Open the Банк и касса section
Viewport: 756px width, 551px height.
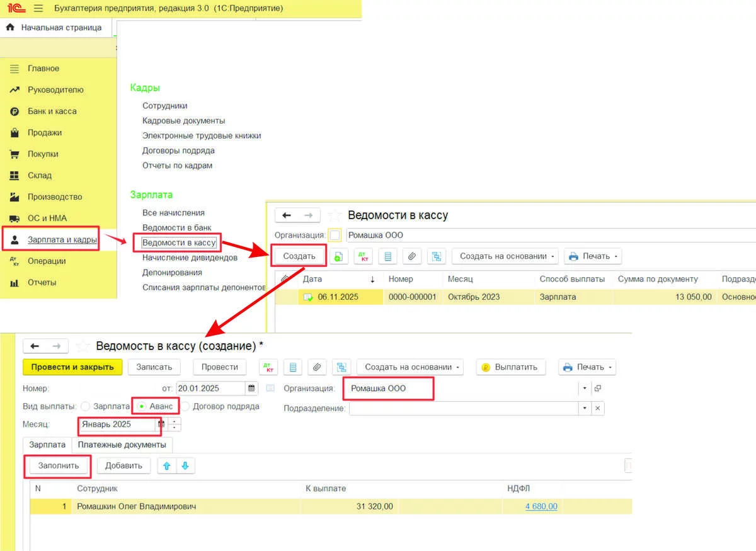pyautogui.click(x=52, y=111)
